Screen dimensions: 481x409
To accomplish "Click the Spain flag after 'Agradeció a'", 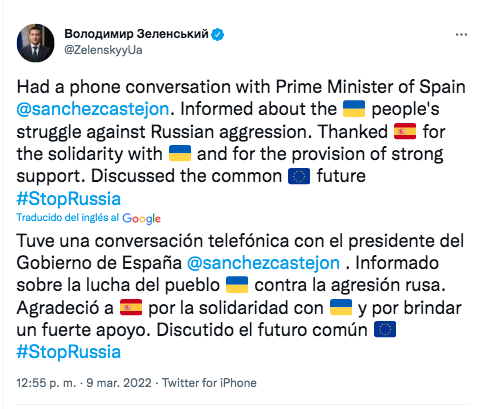I will click(x=131, y=307).
